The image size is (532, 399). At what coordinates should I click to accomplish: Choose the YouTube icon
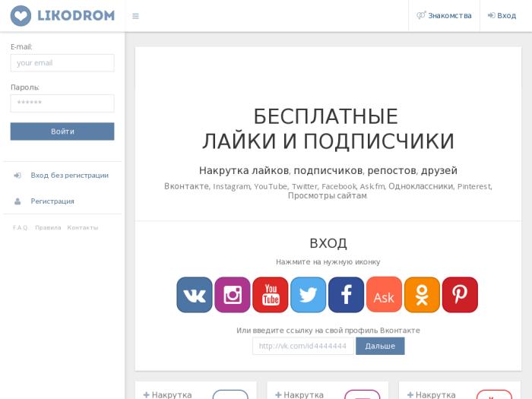(x=271, y=295)
